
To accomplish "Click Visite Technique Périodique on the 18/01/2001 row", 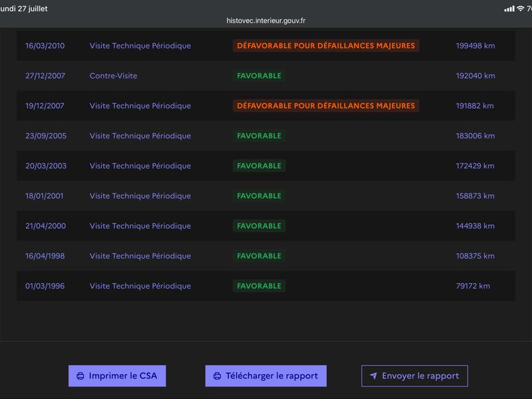I will 140,196.
